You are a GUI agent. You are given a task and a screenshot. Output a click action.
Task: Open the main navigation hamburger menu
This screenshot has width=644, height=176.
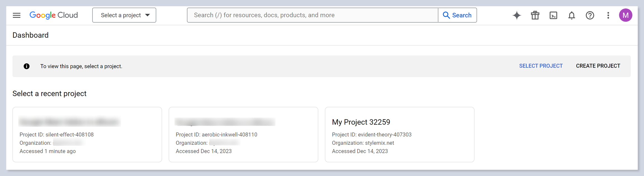click(17, 15)
